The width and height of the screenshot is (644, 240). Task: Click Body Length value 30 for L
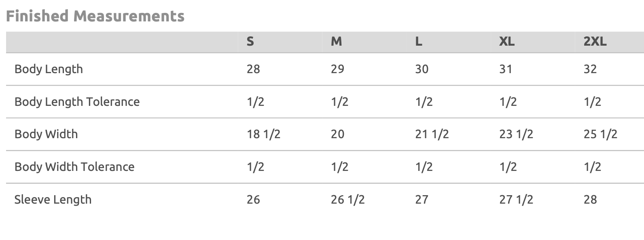coord(422,69)
